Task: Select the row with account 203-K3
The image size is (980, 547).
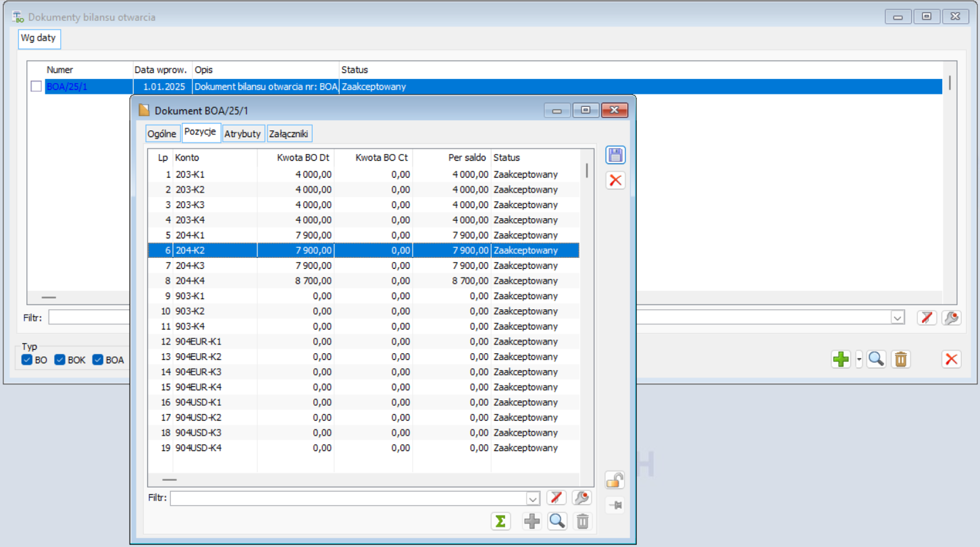Action: [363, 205]
